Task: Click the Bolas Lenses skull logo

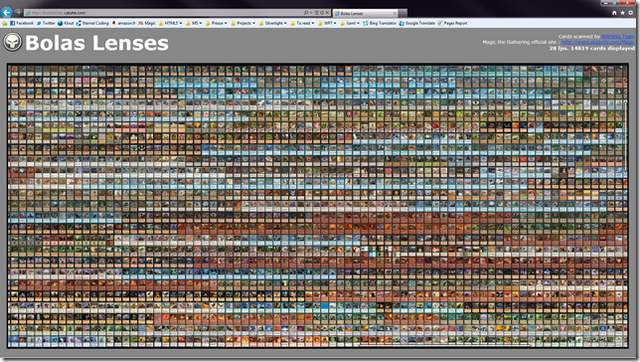Action: [13, 42]
